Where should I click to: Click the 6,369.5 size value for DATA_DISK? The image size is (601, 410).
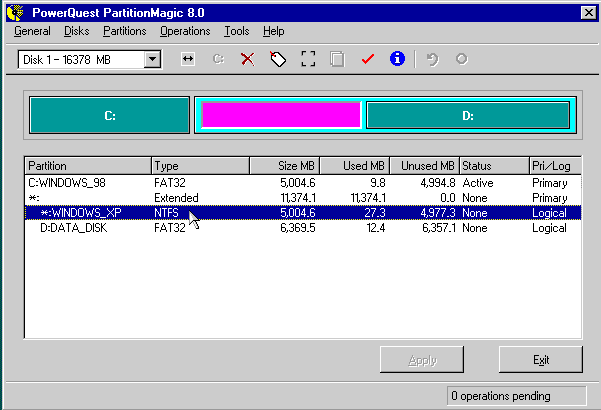pyautogui.click(x=298, y=228)
